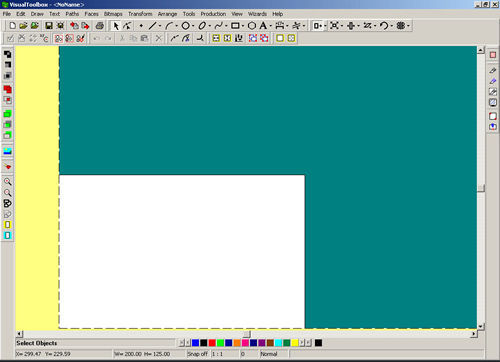500x362 pixels.
Task: Click the vertical scrollbar up arrow
Action: [x=481, y=50]
